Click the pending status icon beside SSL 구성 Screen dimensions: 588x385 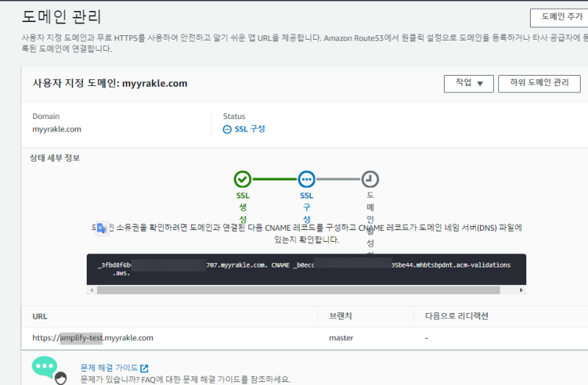pyautogui.click(x=227, y=129)
